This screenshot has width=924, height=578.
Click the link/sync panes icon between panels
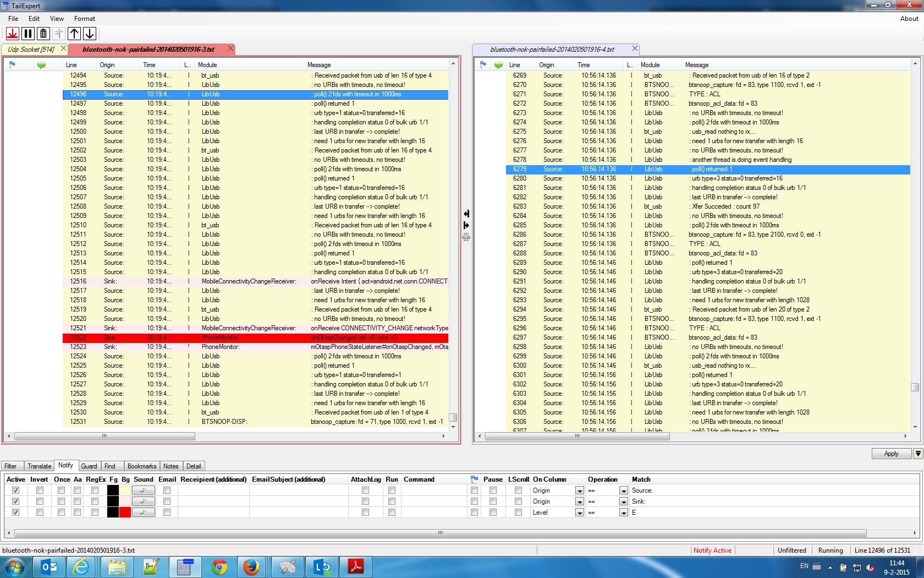click(x=466, y=237)
